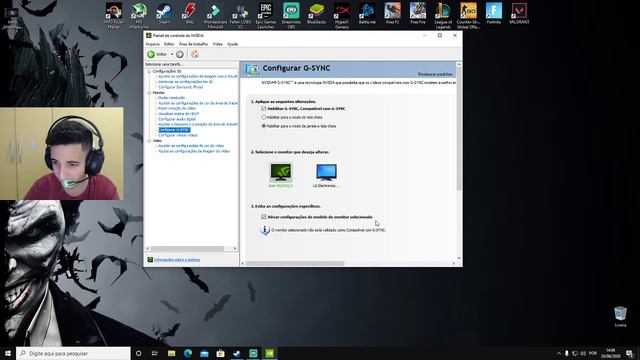Open Windows Start menu

(x=8, y=353)
